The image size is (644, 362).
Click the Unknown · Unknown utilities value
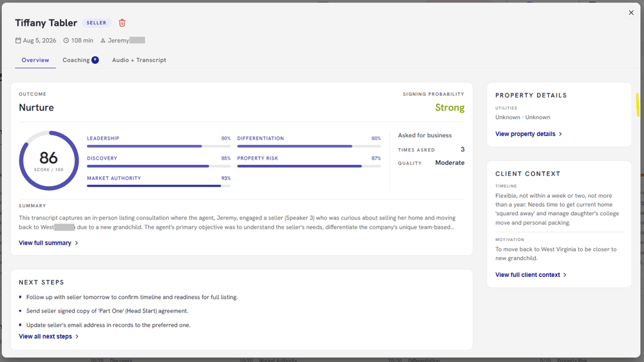(522, 117)
